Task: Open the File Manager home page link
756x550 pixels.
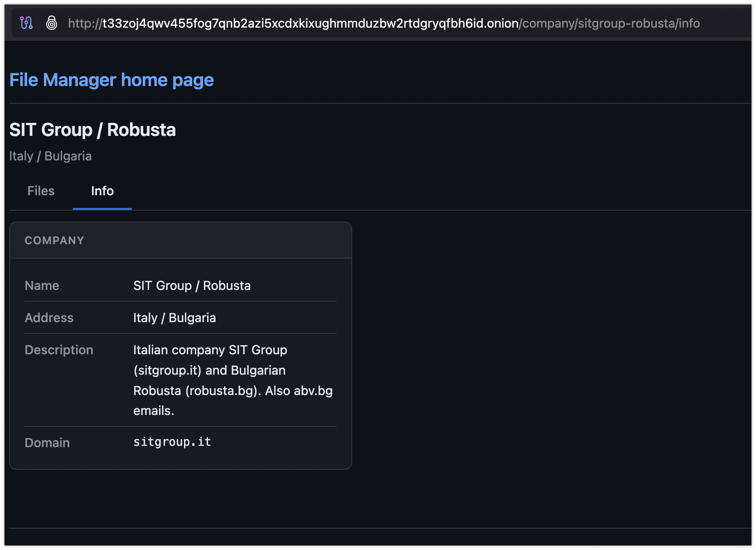Action: (x=111, y=80)
